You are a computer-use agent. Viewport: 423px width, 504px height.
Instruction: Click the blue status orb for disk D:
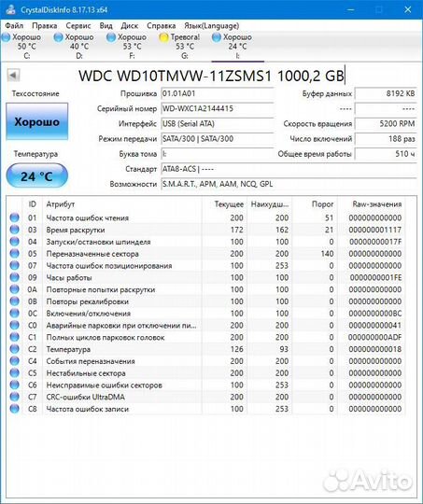[58, 37]
